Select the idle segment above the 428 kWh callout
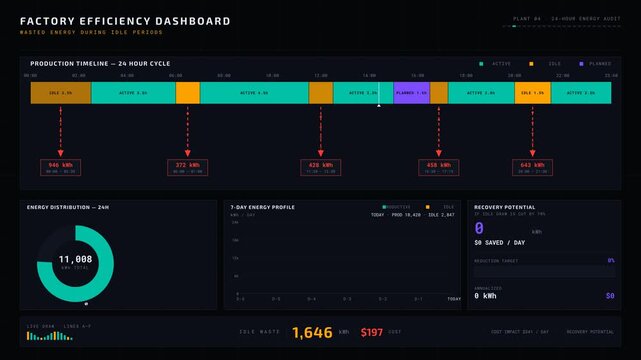 (321, 93)
